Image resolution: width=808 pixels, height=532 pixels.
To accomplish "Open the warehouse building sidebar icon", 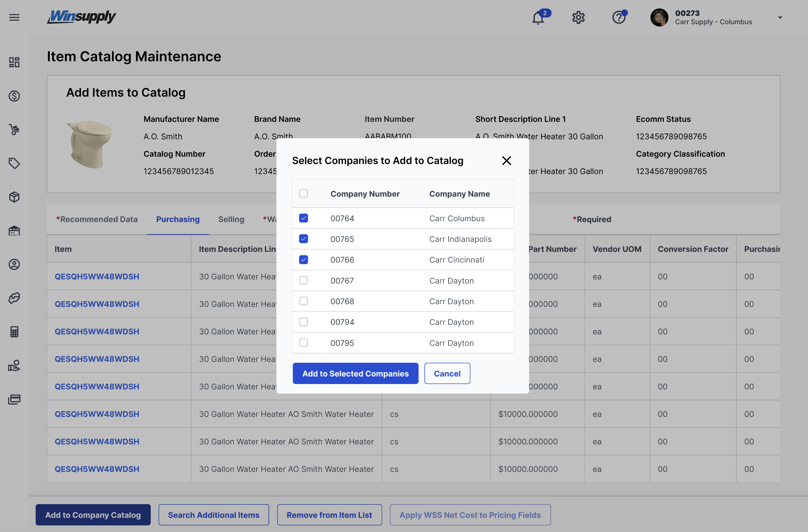I will click(x=14, y=231).
